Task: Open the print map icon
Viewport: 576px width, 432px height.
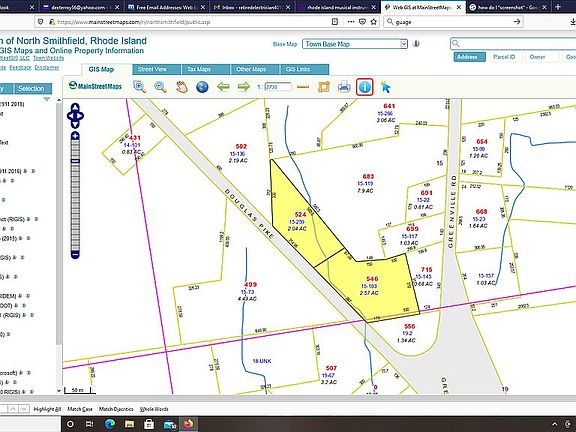Action: (344, 87)
